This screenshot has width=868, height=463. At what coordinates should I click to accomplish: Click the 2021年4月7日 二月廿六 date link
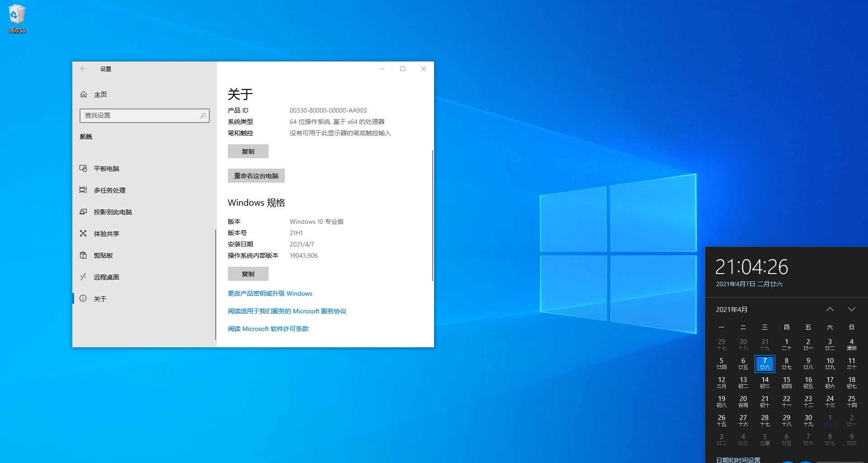coord(749,284)
